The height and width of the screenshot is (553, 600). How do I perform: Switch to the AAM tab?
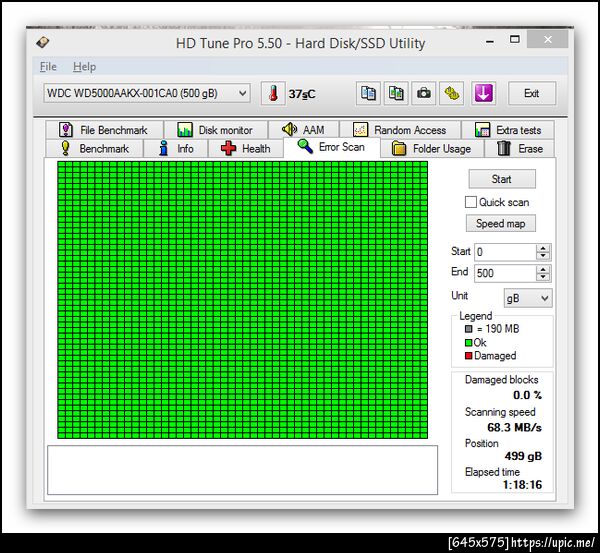[x=303, y=130]
